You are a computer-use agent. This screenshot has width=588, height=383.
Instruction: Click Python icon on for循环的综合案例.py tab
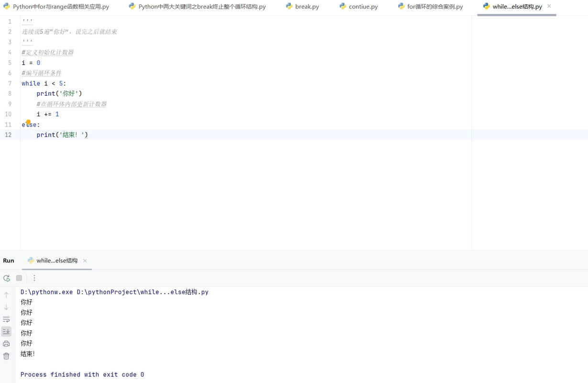click(x=401, y=6)
